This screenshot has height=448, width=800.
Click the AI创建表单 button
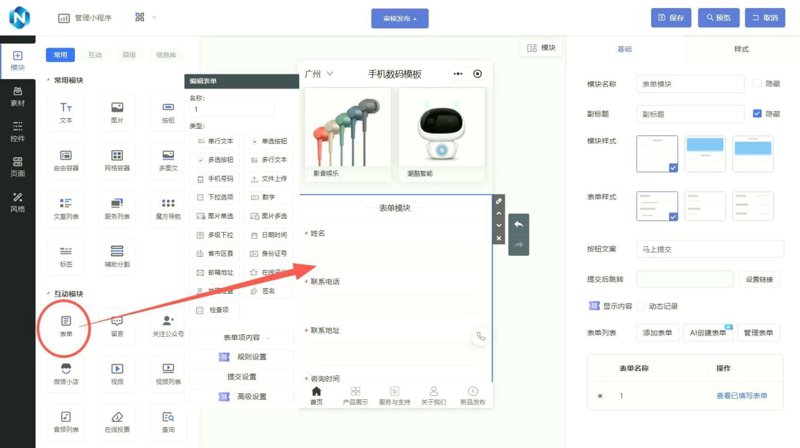[708, 333]
